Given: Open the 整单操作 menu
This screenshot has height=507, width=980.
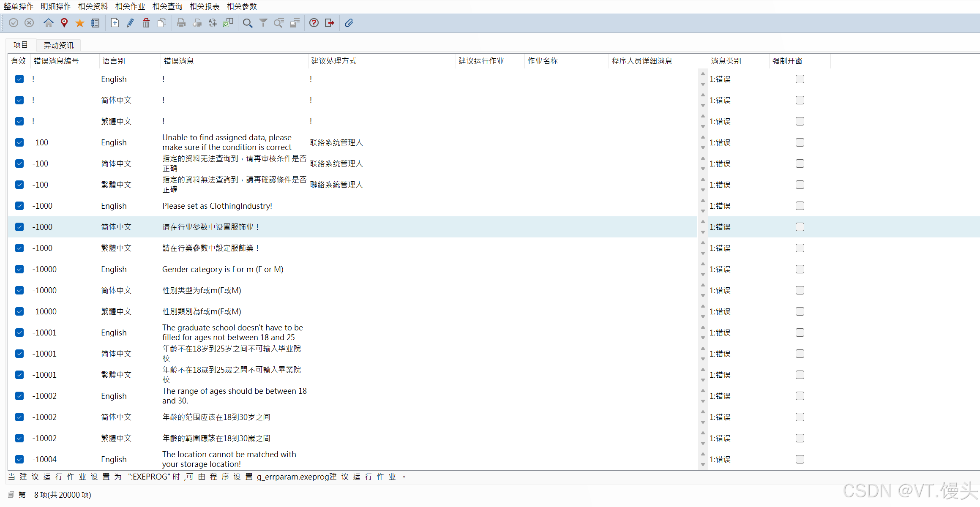Looking at the screenshot, I should (19, 6).
